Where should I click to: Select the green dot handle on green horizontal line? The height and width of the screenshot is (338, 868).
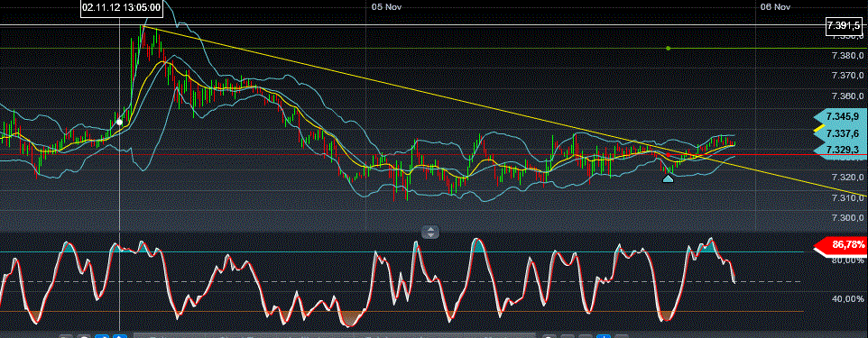click(x=669, y=49)
